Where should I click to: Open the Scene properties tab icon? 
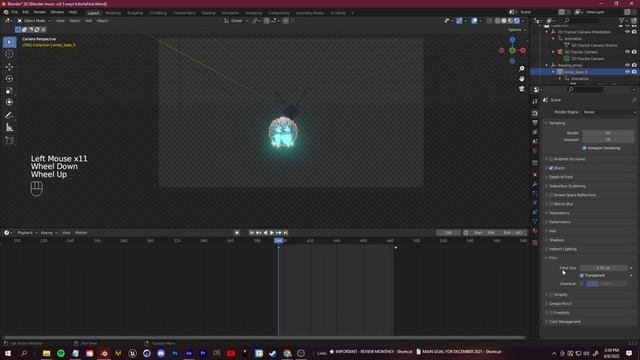click(x=535, y=141)
